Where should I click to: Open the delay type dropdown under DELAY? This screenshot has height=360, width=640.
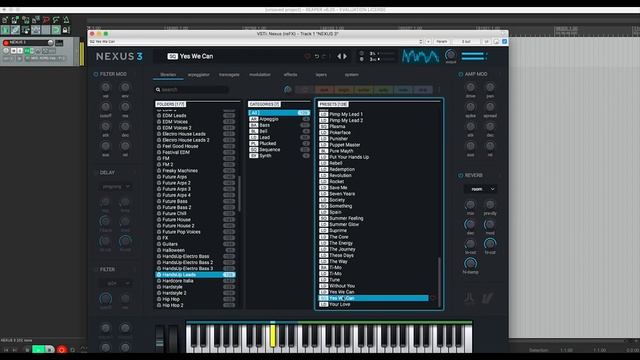point(116,187)
